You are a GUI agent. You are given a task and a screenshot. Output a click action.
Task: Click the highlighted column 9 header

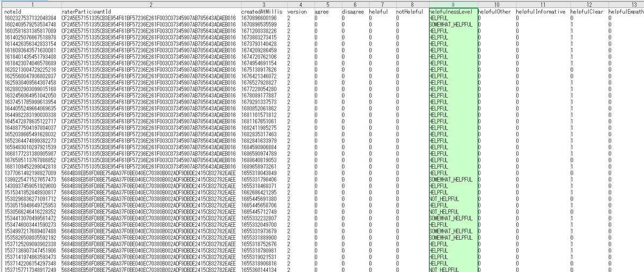coord(453,4)
